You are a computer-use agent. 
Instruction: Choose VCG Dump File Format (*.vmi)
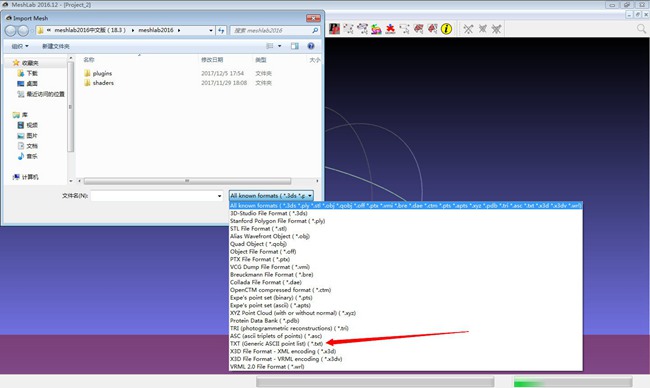pyautogui.click(x=406, y=267)
